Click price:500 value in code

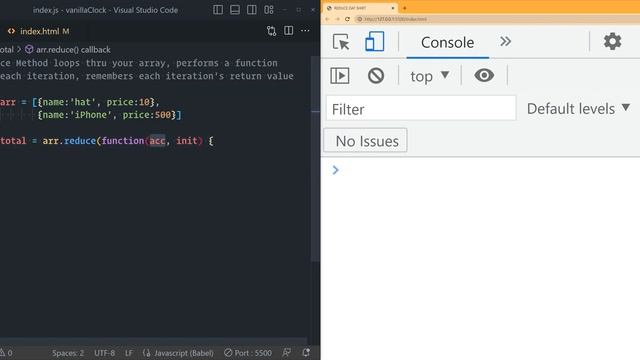point(147,115)
